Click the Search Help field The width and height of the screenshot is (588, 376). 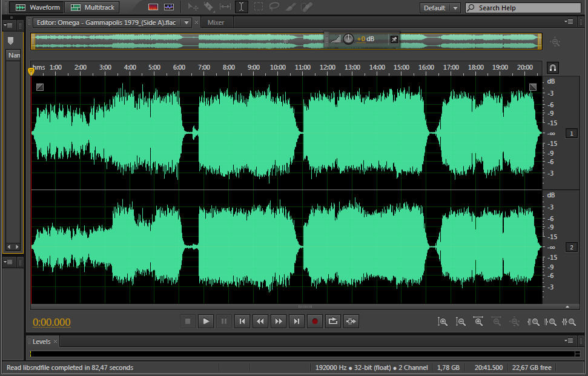point(523,8)
